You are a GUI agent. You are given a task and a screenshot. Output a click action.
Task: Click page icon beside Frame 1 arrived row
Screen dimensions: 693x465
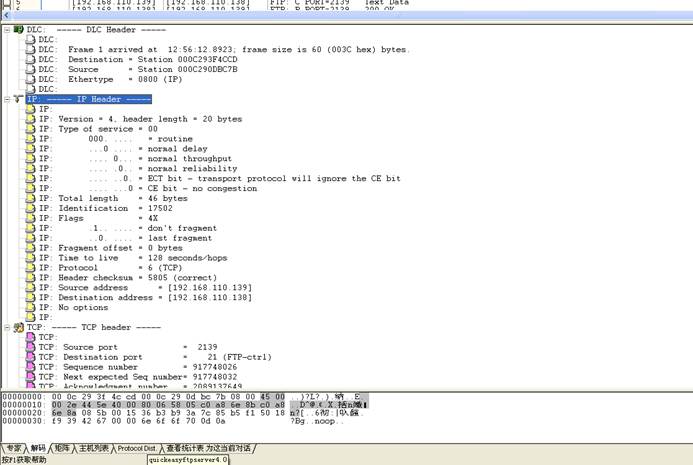click(x=30, y=50)
